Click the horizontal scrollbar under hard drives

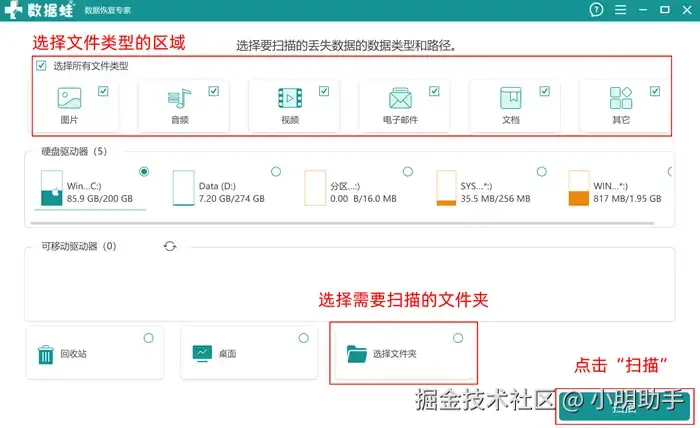(342, 223)
